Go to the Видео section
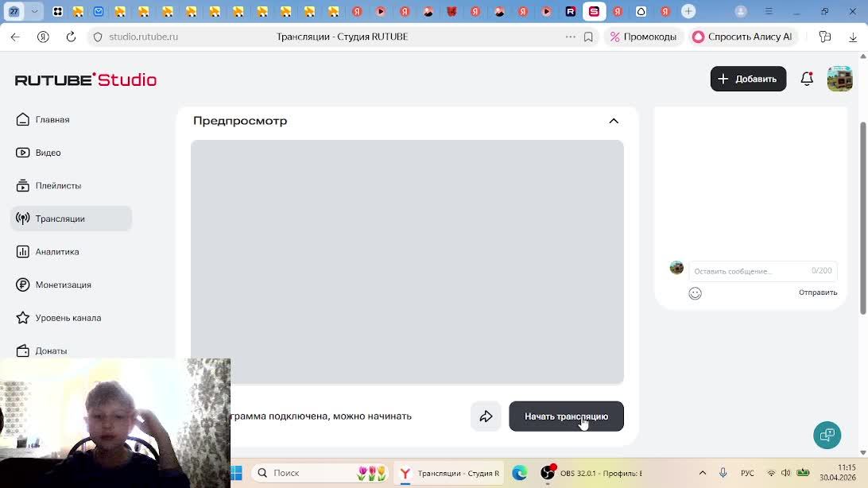The image size is (868, 488). click(39, 153)
